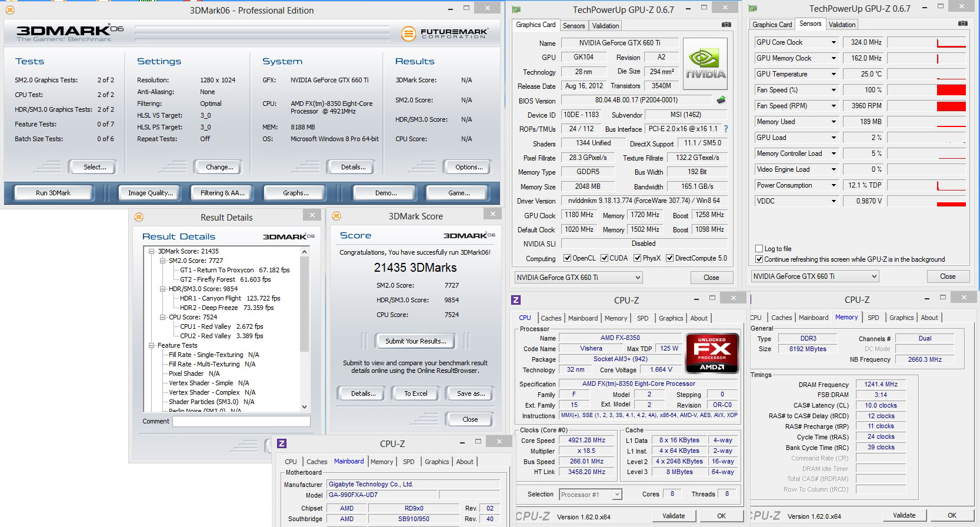Viewport: 980px width, 527px height.
Task: Click the Graphs button in 3DMark06
Action: (295, 193)
